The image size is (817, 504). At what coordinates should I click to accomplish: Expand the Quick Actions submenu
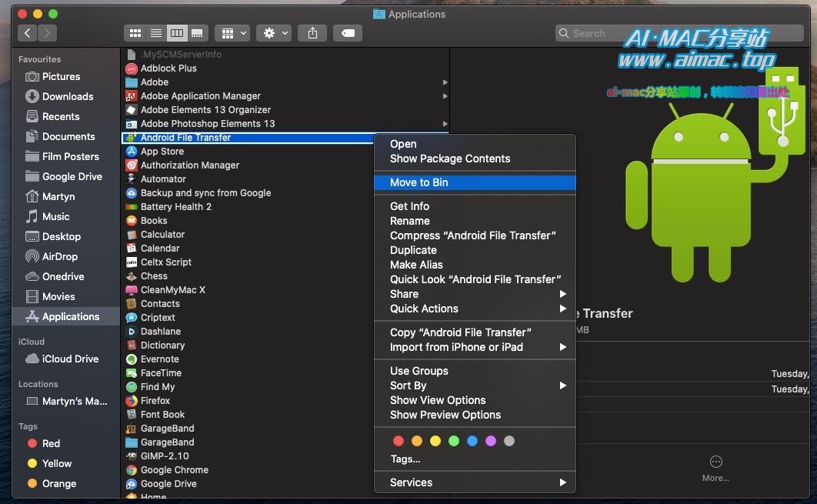(475, 309)
